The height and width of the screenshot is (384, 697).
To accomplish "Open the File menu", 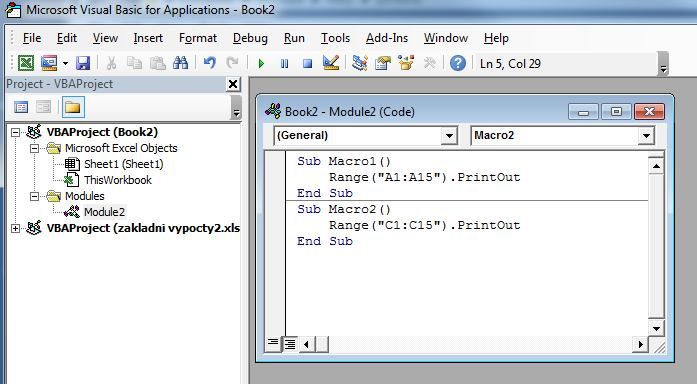I will [32, 38].
